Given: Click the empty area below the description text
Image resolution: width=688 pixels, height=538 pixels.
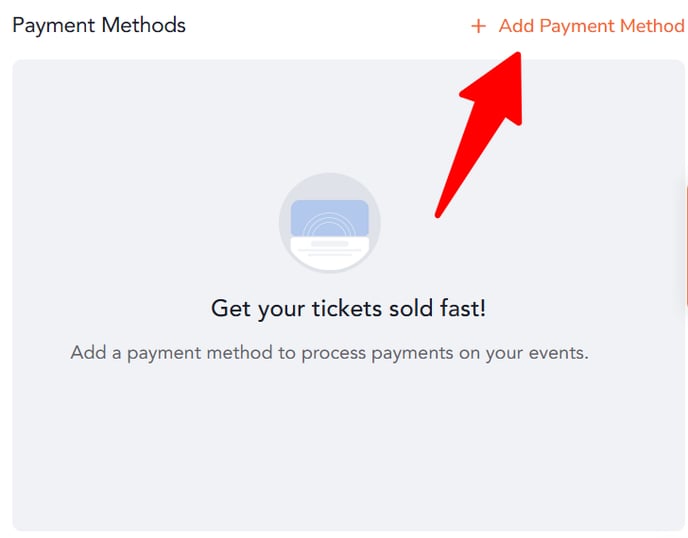Looking at the screenshot, I should (x=348, y=443).
